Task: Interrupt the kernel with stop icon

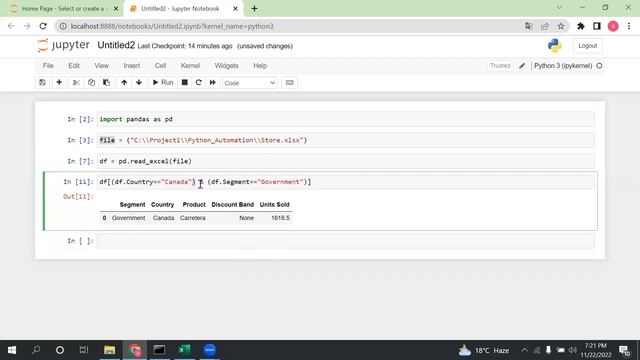Action: point(184,82)
